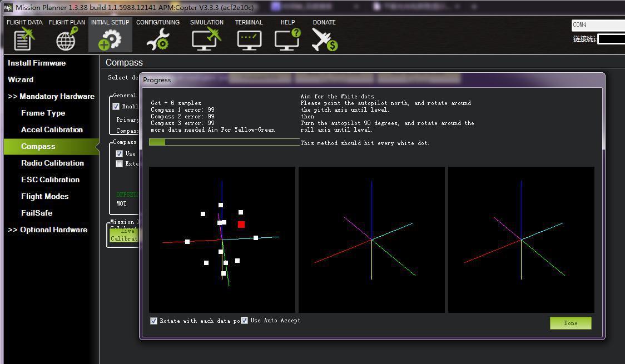Click the 'Aim for the White dots.' instruction

338,96
